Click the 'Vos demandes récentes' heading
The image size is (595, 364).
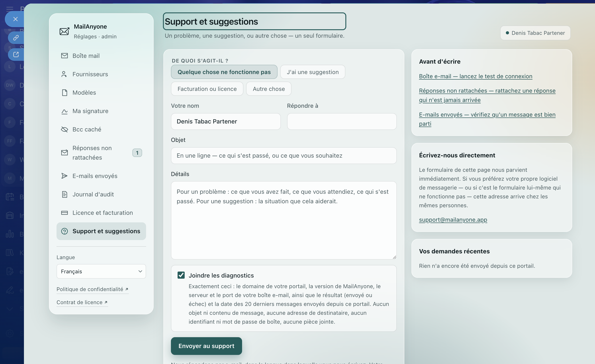(x=454, y=251)
